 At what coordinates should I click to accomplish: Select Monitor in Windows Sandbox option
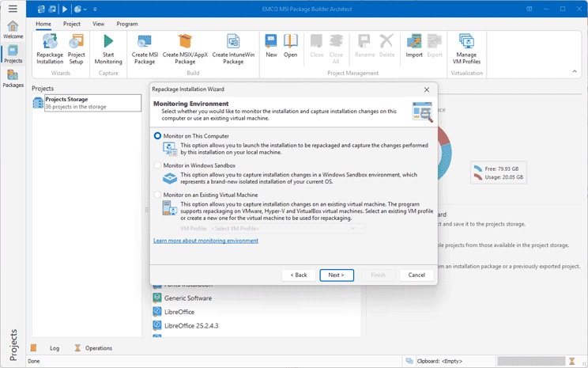pos(158,165)
